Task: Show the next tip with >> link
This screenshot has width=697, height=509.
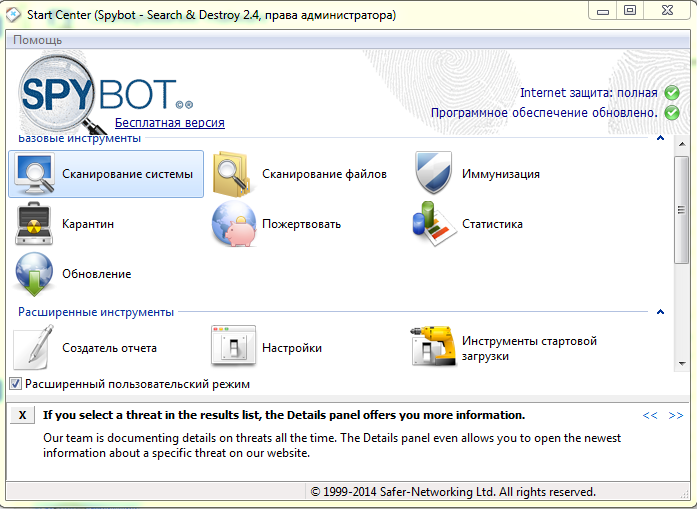Action: 676,415
